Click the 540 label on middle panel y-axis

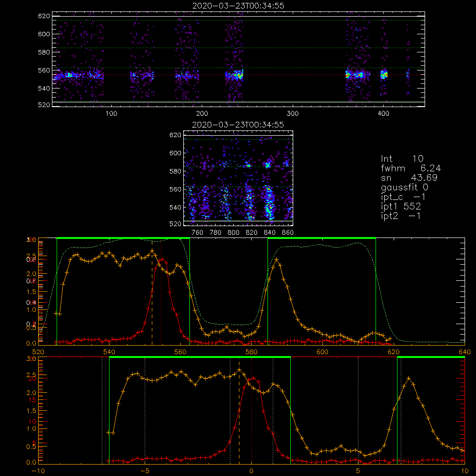tap(175, 208)
